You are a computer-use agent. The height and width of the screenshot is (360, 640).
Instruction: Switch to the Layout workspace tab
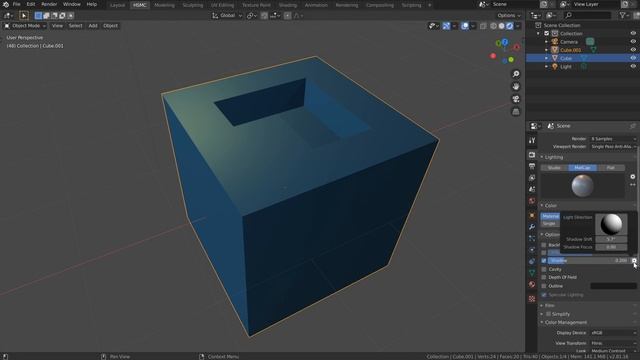tap(117, 5)
